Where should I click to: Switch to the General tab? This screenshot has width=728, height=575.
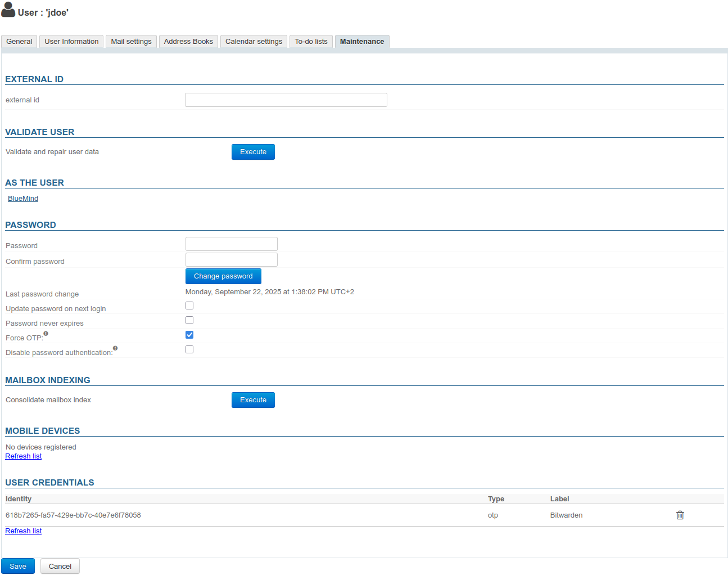pos(19,42)
